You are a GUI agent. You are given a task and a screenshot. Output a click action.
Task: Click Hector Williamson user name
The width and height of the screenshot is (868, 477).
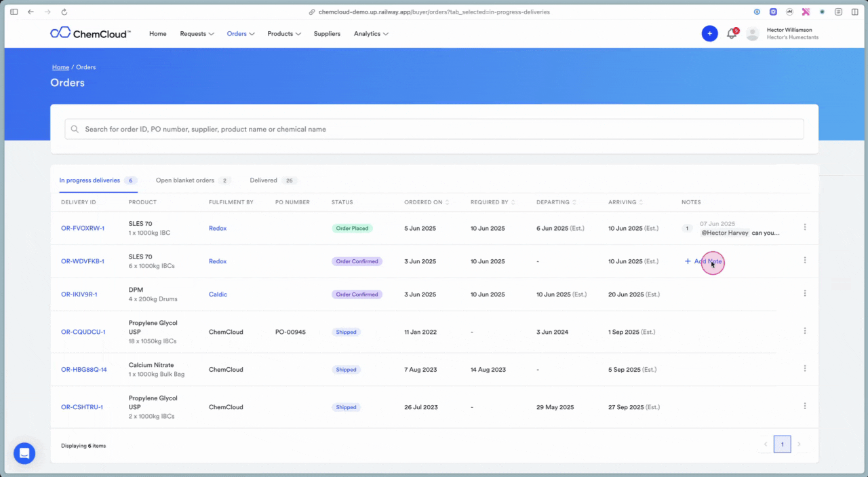[789, 30]
